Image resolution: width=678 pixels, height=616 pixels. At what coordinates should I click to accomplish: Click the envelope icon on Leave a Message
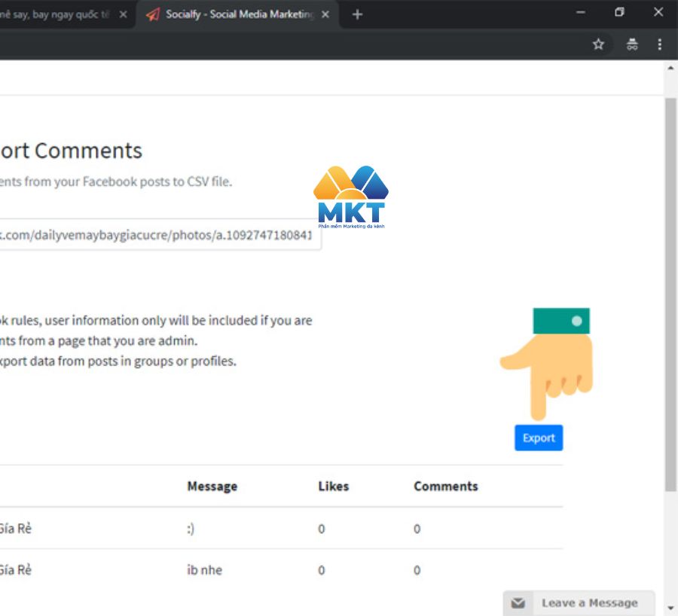coord(518,602)
